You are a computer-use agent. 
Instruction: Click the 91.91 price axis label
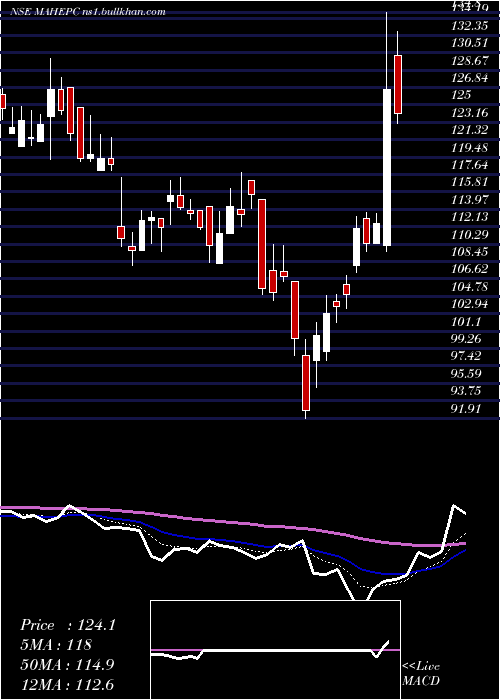tap(467, 408)
